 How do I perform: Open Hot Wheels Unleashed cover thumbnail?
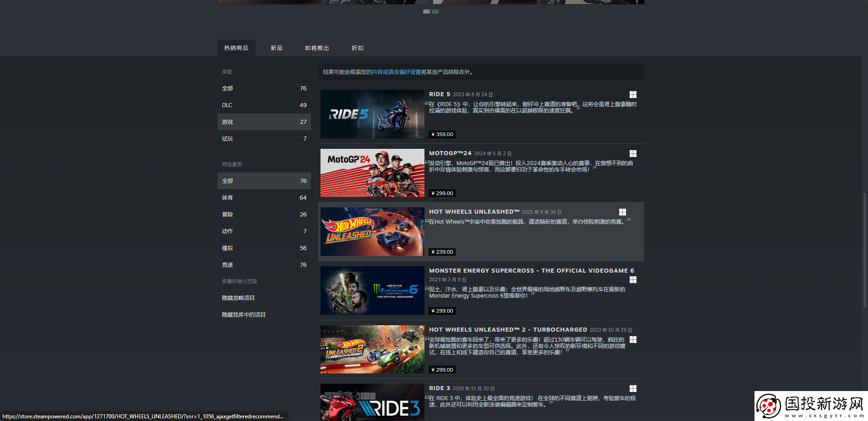tap(372, 231)
